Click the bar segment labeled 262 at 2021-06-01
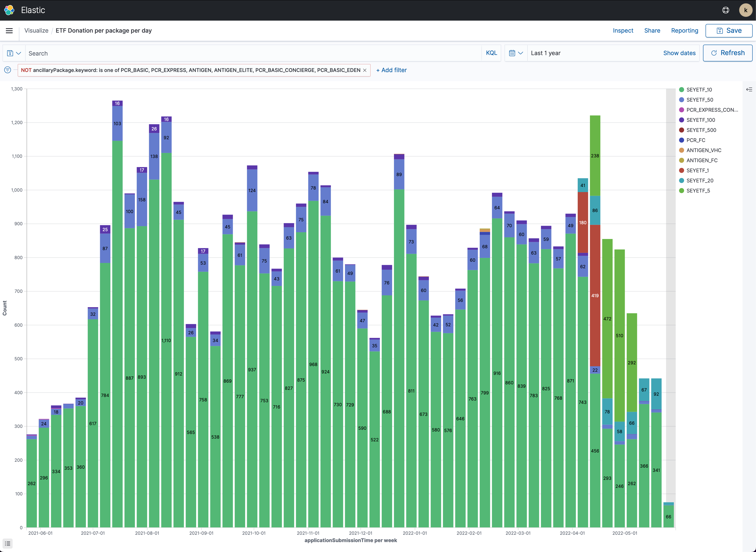Viewport: 756px width, 552px height. (x=32, y=483)
